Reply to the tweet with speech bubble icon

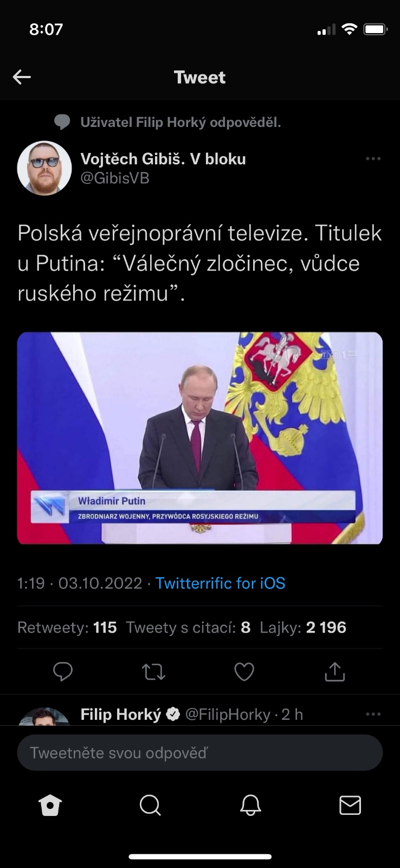tap(63, 672)
